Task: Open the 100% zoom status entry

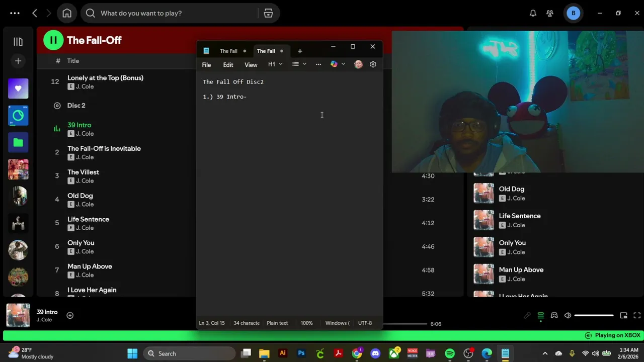Action: point(306,323)
